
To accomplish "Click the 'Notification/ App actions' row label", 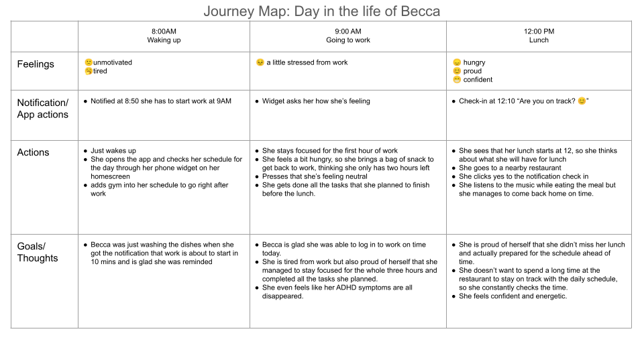I will click(43, 109).
